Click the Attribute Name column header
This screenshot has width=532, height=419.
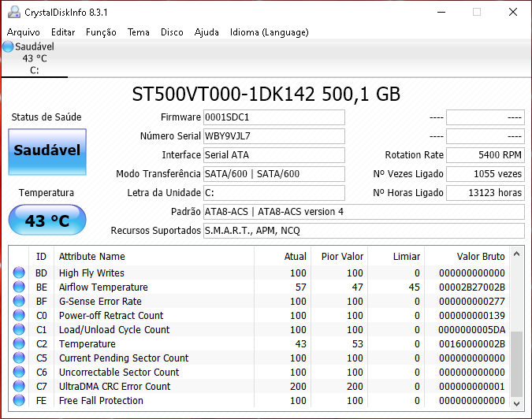pos(154,256)
